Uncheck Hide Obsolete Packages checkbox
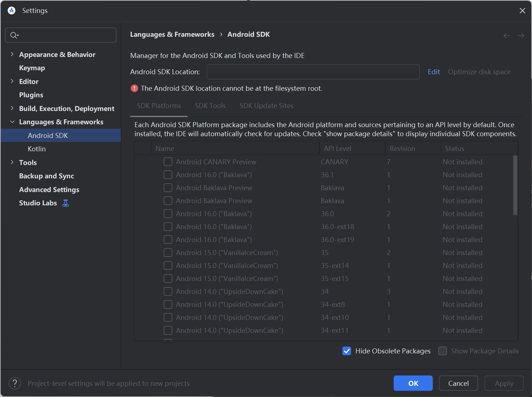The width and height of the screenshot is (532, 397). click(x=347, y=351)
